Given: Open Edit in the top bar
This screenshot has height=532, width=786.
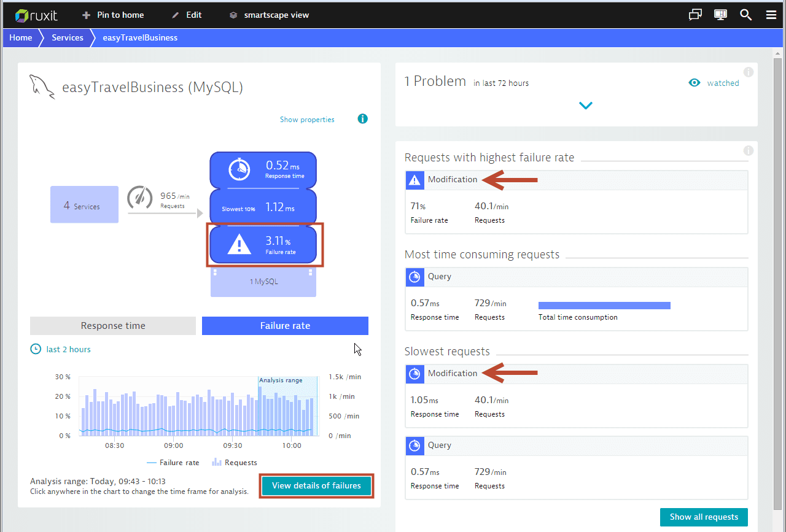Looking at the screenshot, I should pos(187,15).
